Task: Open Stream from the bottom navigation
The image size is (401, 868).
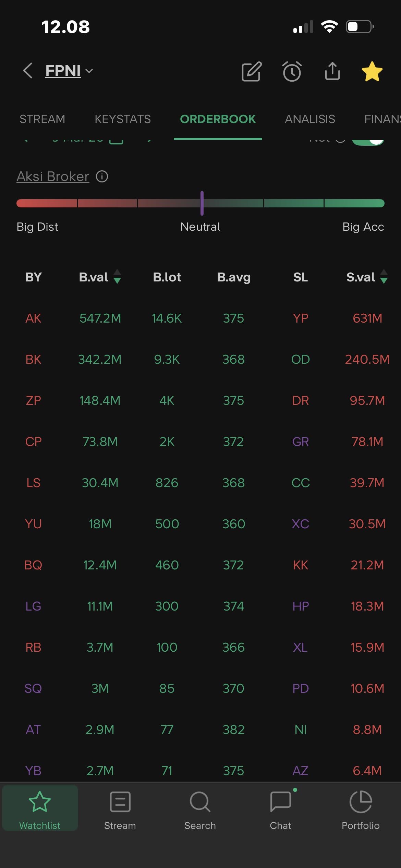Action: coord(120,810)
